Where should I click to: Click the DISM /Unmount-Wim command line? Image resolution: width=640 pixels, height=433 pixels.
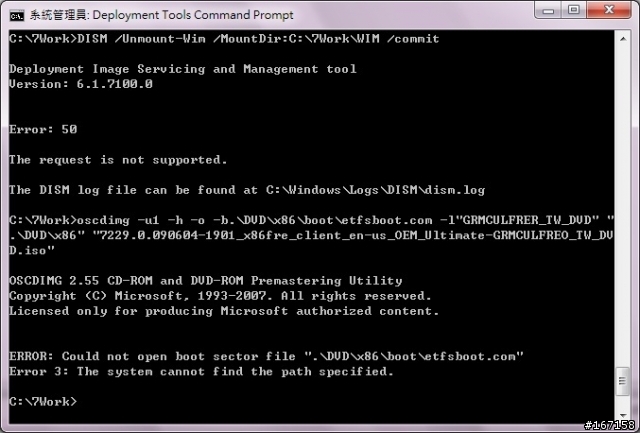pos(224,39)
